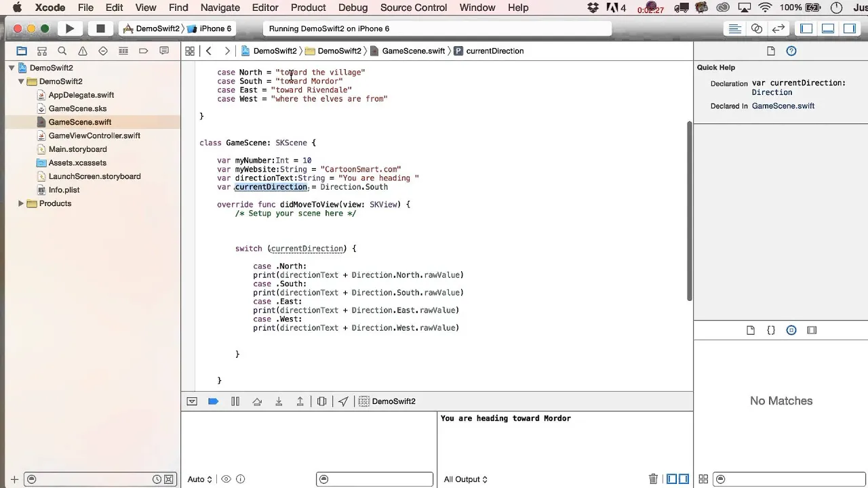Open the Auto variables scope dropdown
The width and height of the screenshot is (868, 488).
pos(200,479)
